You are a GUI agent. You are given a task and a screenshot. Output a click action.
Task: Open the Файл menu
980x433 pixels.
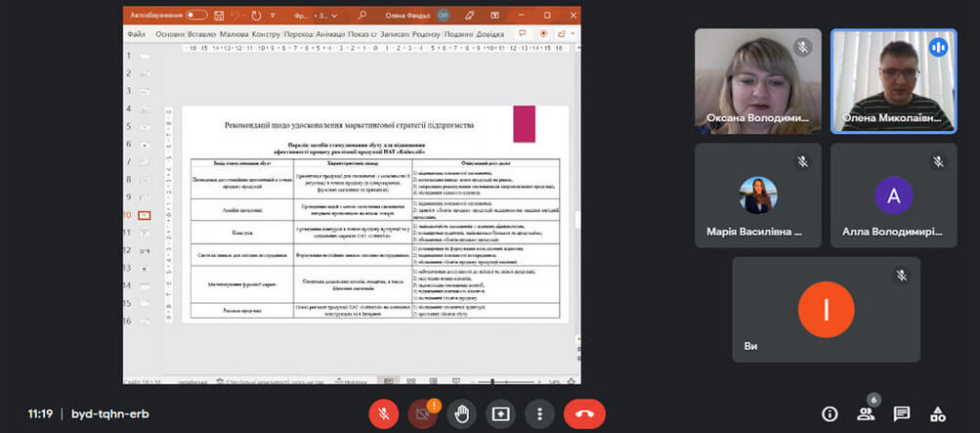click(x=136, y=34)
